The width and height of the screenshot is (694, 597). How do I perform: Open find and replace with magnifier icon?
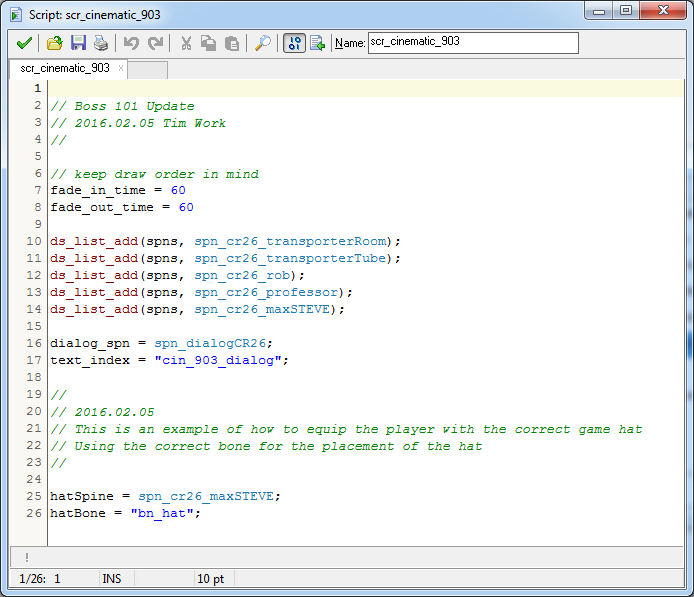click(263, 43)
